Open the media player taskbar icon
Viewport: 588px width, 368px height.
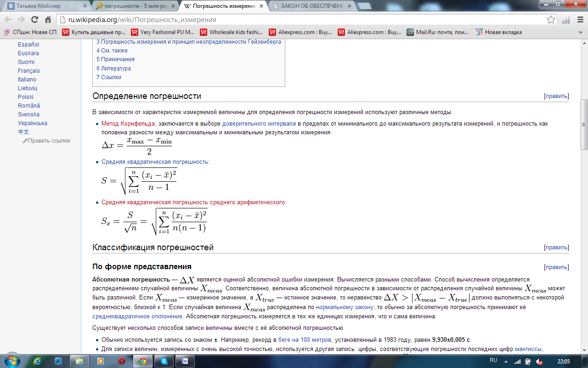click(x=101, y=362)
